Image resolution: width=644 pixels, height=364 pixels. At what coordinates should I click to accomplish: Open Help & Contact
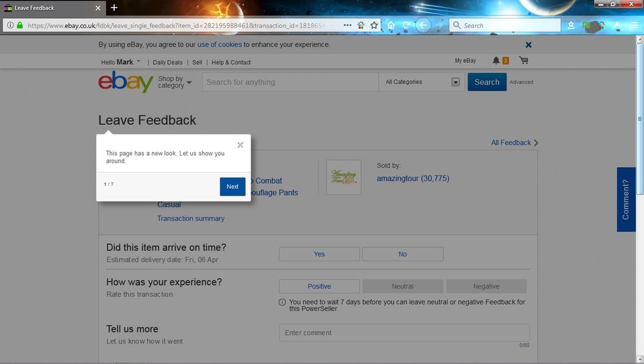point(231,62)
